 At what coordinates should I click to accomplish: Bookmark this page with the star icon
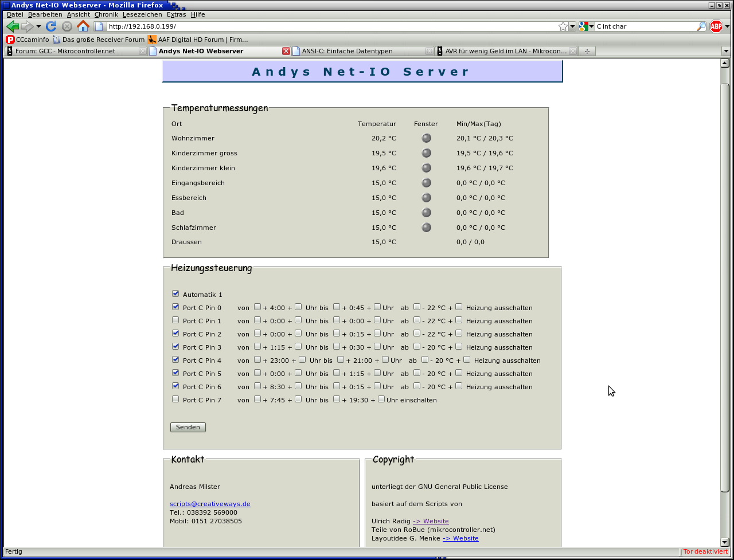[563, 26]
